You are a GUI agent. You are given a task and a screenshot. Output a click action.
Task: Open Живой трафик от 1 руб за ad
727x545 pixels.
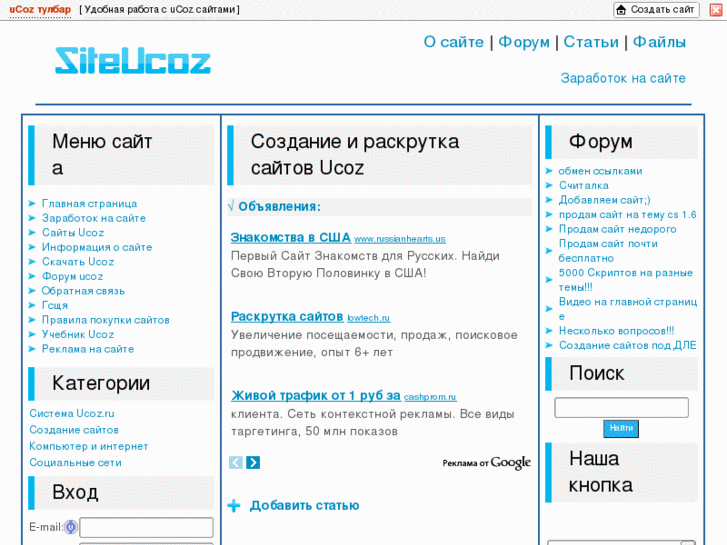[x=316, y=396]
